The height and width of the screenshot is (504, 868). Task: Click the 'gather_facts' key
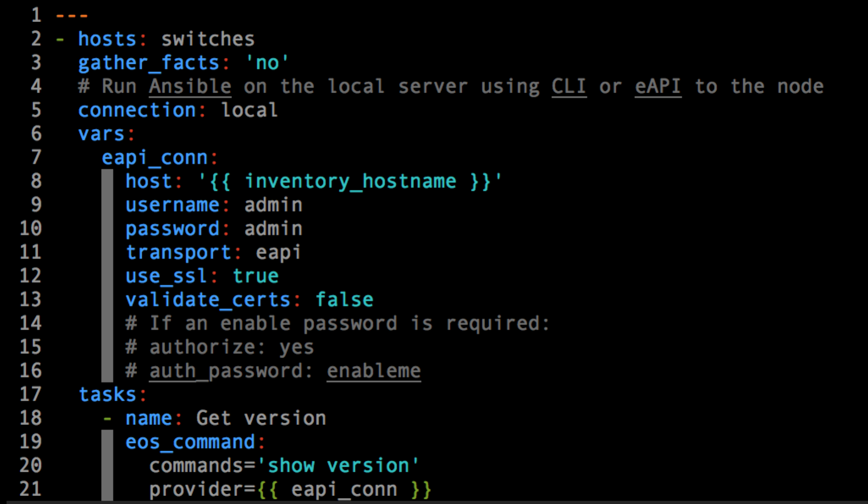click(x=148, y=63)
